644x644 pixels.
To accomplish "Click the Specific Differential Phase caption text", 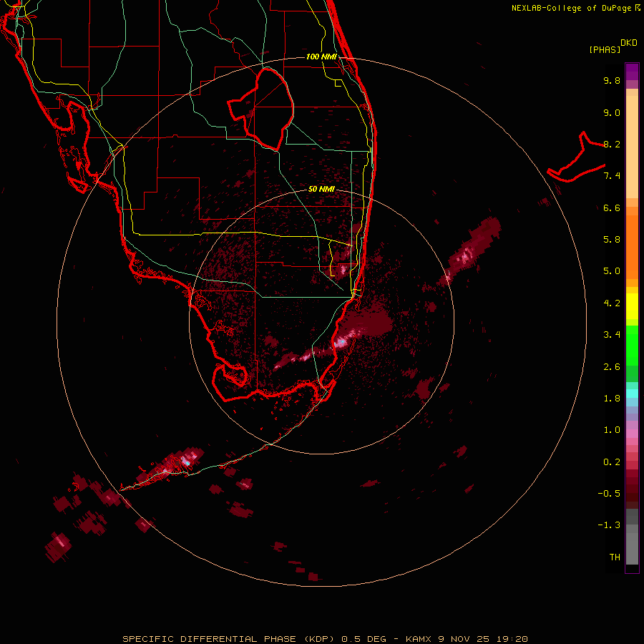I will (325, 639).
